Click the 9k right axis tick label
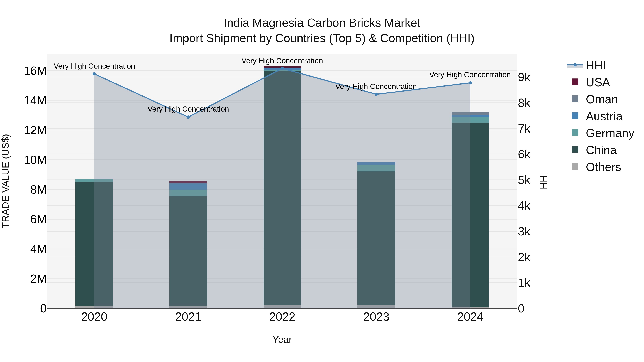The width and height of the screenshot is (644, 362). pos(524,77)
